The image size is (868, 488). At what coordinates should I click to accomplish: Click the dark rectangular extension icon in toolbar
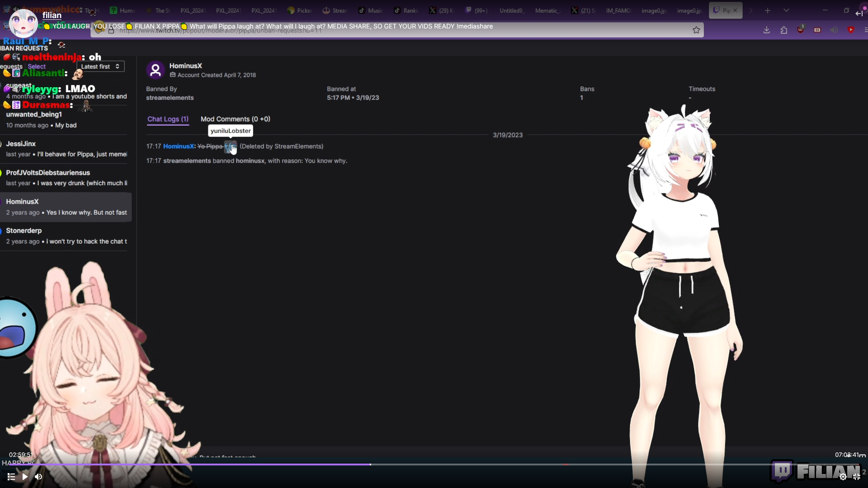click(x=817, y=30)
